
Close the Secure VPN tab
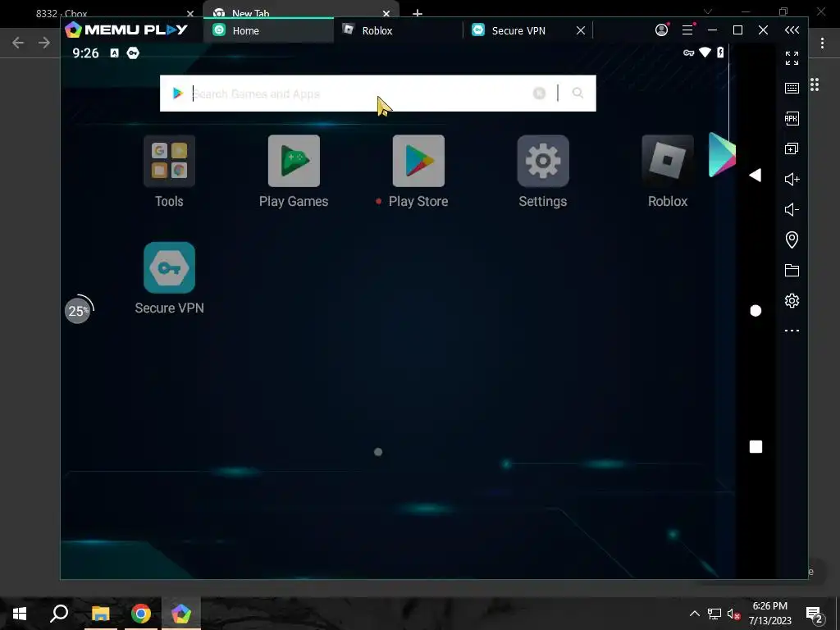pos(581,30)
